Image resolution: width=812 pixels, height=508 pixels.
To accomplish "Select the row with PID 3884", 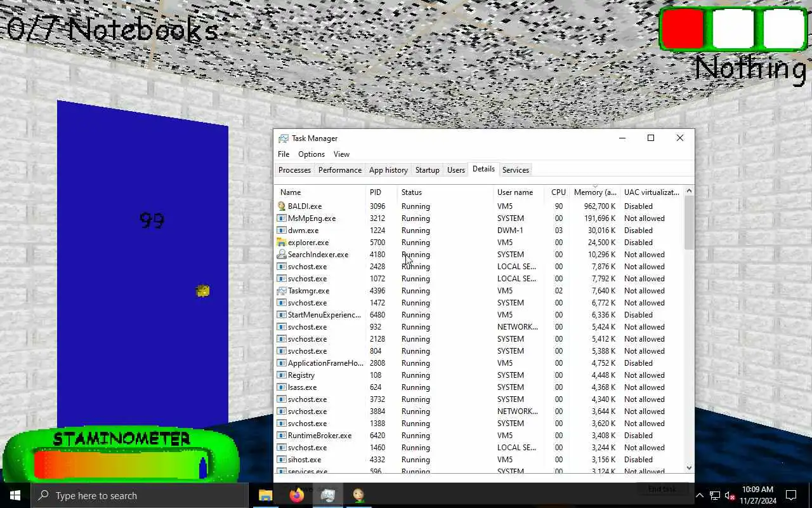I will pyautogui.click(x=480, y=411).
